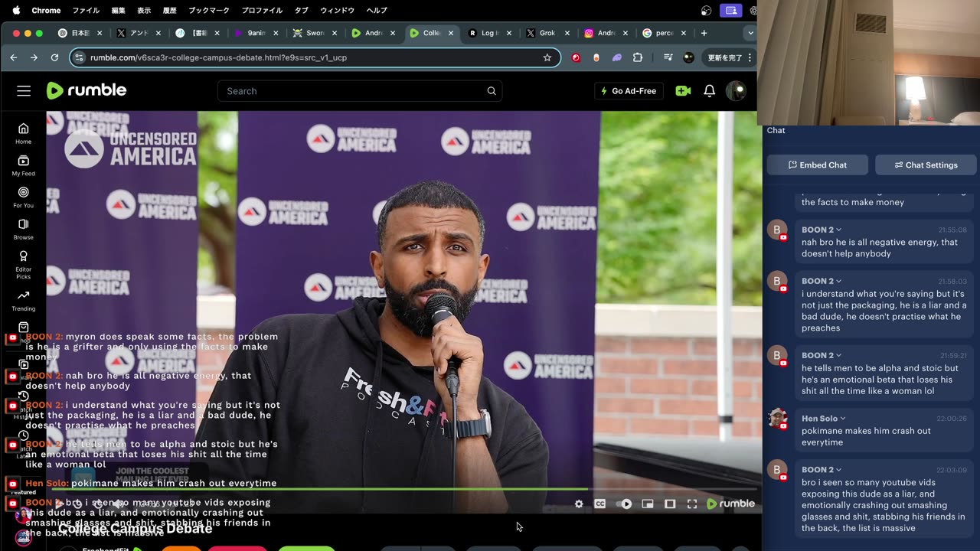This screenshot has height=551, width=980.
Task: Open the ヘルプ menu
Action: (377, 11)
